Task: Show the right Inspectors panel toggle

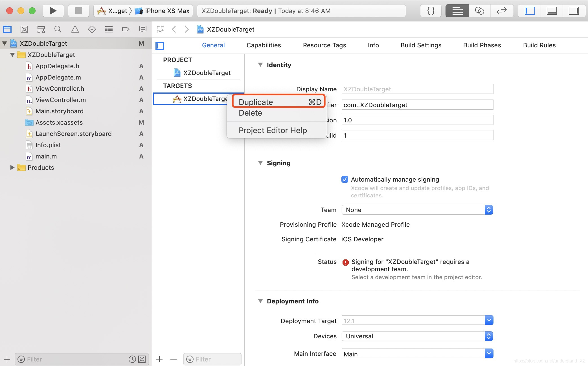Action: click(x=574, y=11)
